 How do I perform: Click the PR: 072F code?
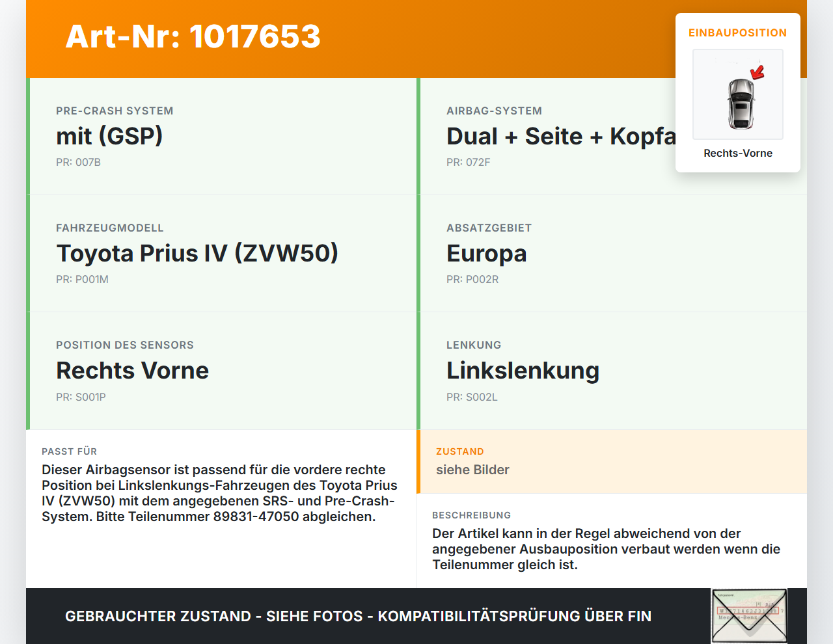click(469, 163)
